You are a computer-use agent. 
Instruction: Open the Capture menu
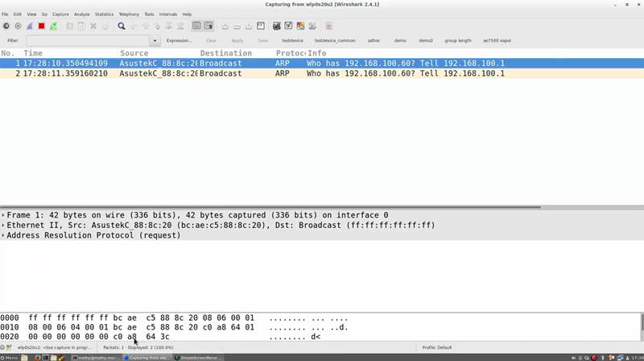coord(60,14)
